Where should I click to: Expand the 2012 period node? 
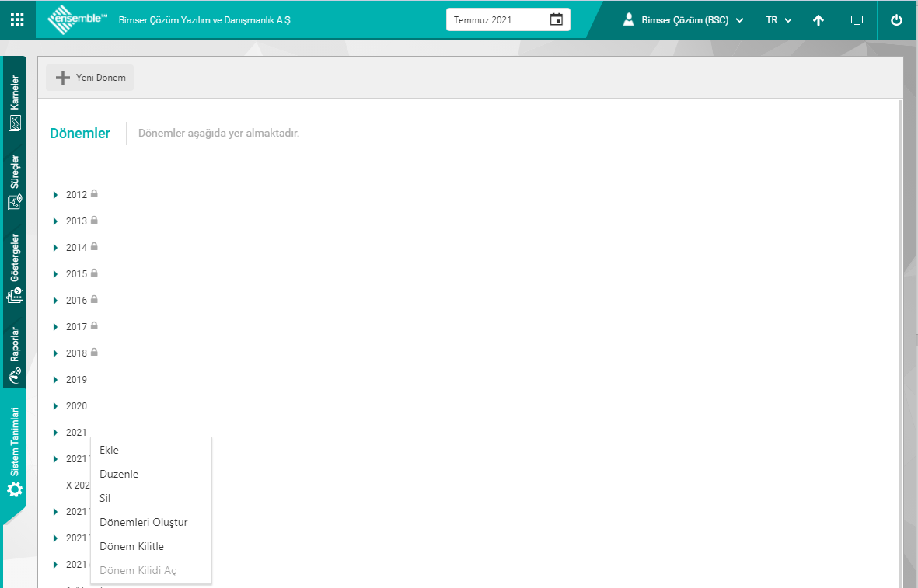tap(56, 195)
